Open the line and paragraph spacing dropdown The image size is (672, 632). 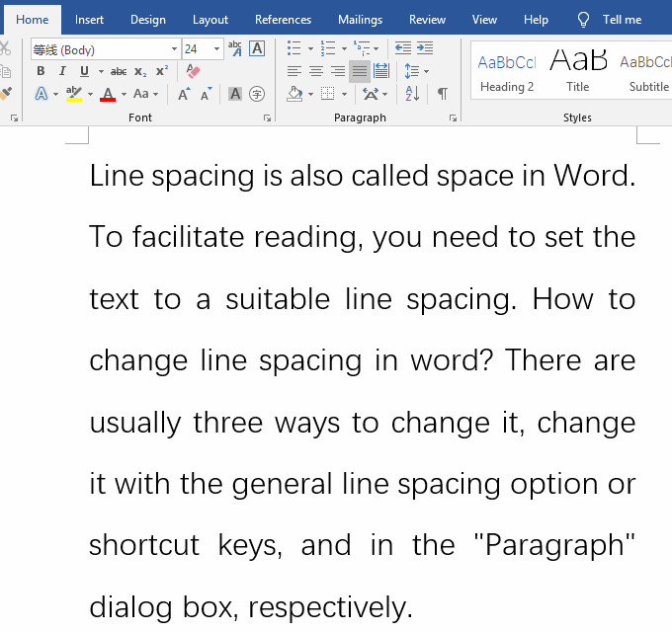coord(417,71)
